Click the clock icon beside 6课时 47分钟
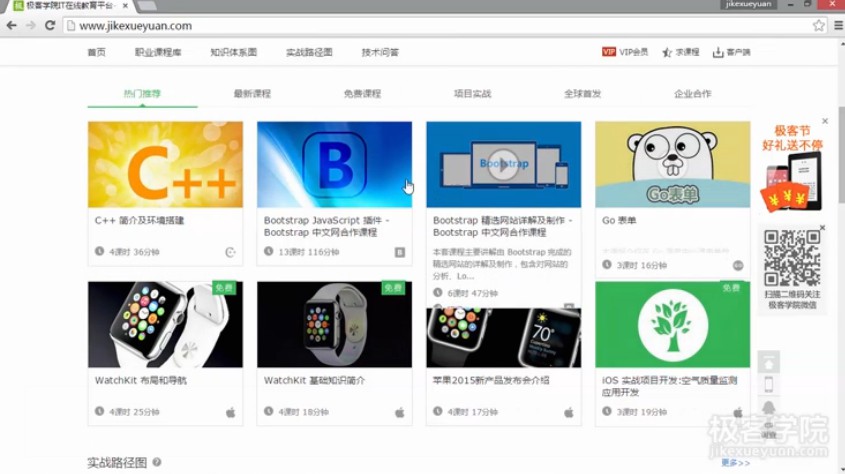The width and height of the screenshot is (845, 474). (x=438, y=292)
